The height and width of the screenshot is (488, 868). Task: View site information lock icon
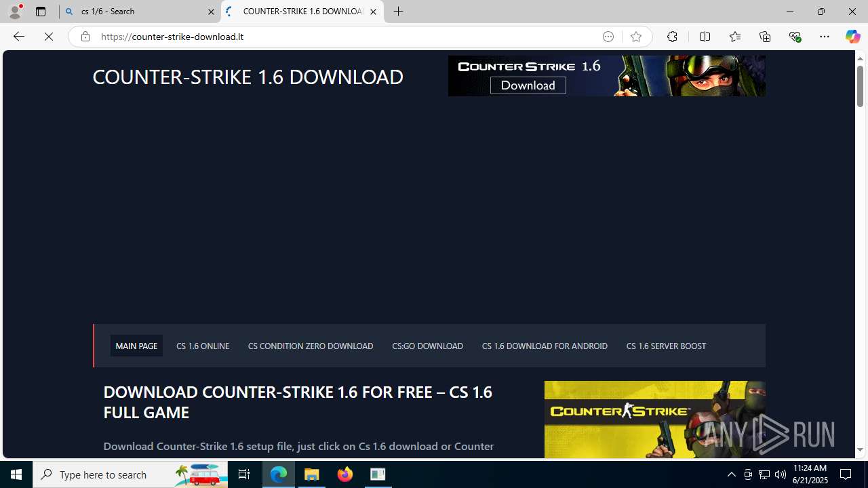pyautogui.click(x=85, y=37)
